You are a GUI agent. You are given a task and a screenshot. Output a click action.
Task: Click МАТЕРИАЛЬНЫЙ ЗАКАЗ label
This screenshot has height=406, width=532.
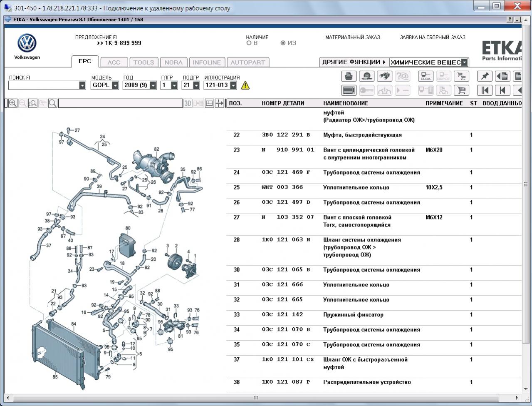coord(353,37)
